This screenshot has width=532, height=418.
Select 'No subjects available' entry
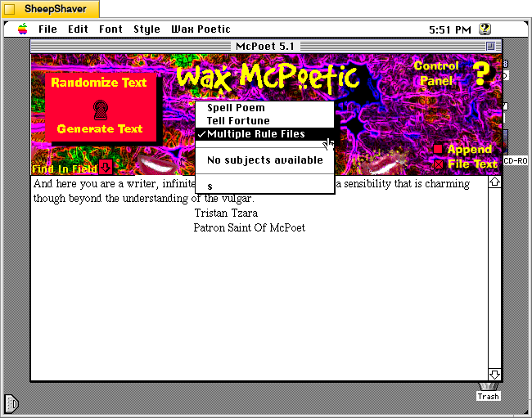click(x=265, y=160)
